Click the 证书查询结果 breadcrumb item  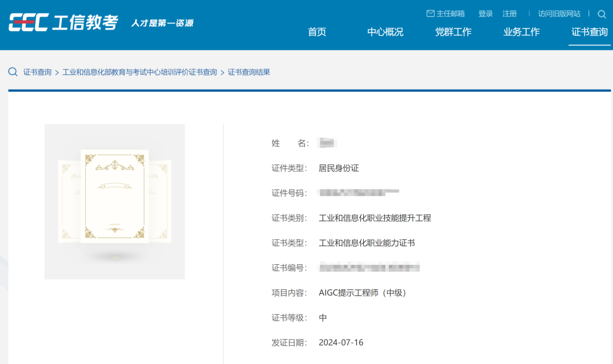(249, 72)
